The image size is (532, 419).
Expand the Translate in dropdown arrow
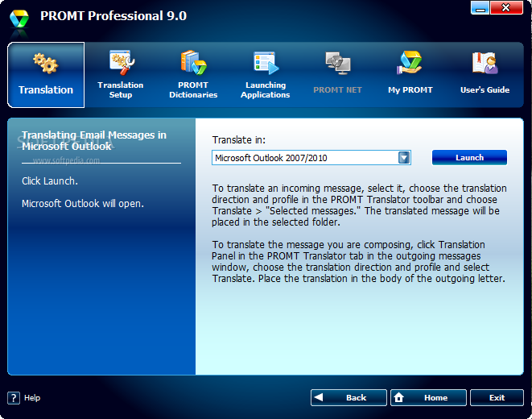tap(404, 158)
